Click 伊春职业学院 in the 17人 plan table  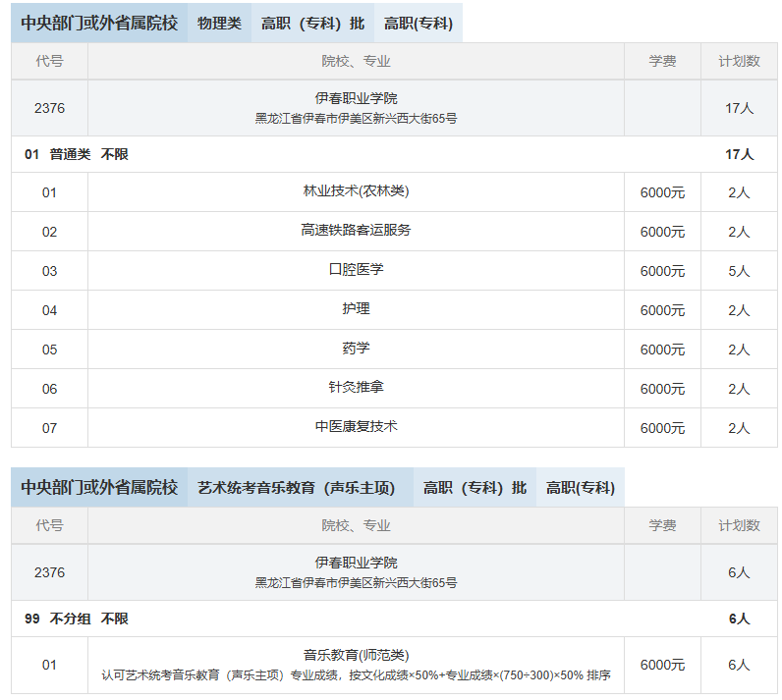pos(356,98)
